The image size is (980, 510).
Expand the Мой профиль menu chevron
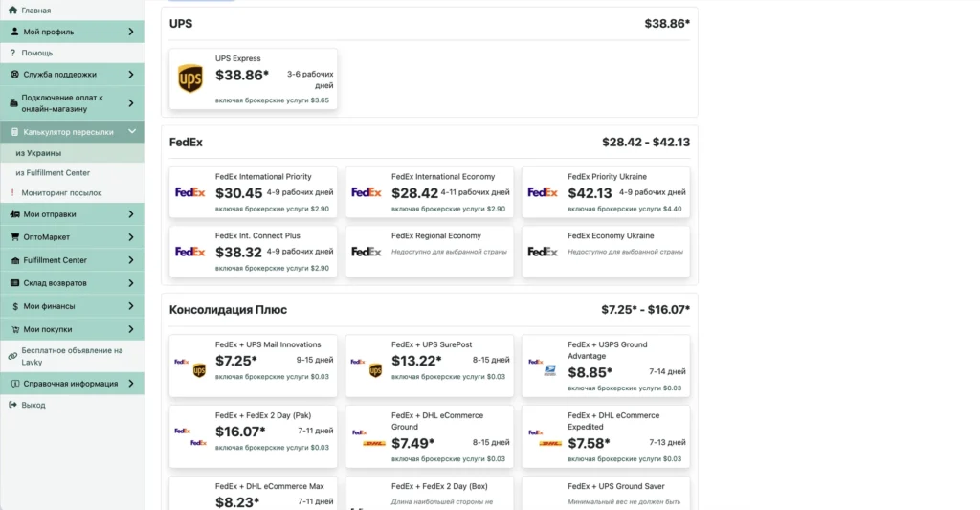[130, 32]
